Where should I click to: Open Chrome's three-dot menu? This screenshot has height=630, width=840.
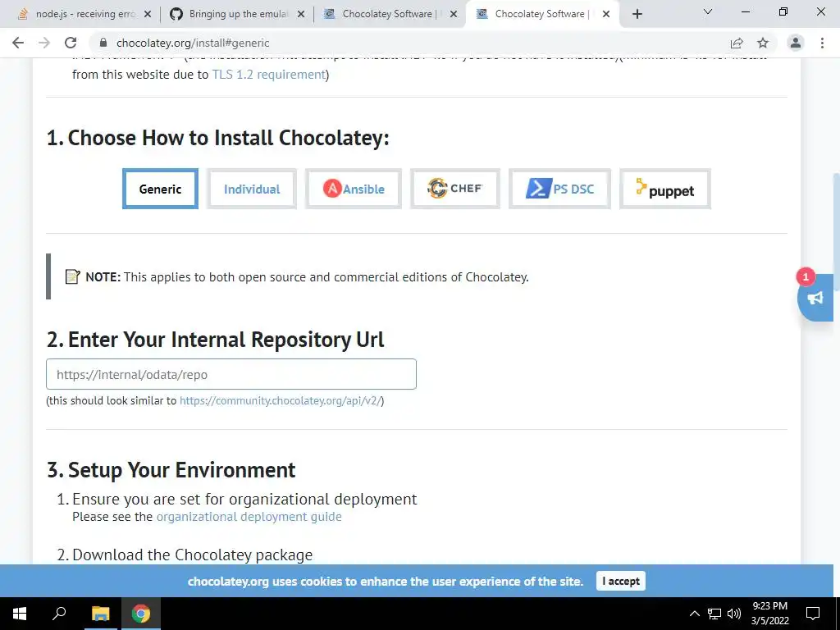tap(822, 43)
